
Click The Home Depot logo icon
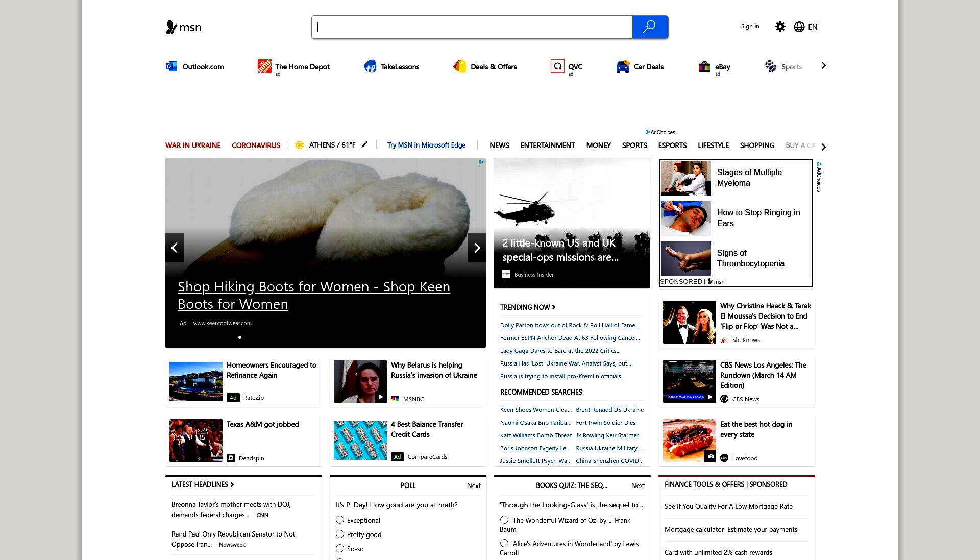point(264,66)
